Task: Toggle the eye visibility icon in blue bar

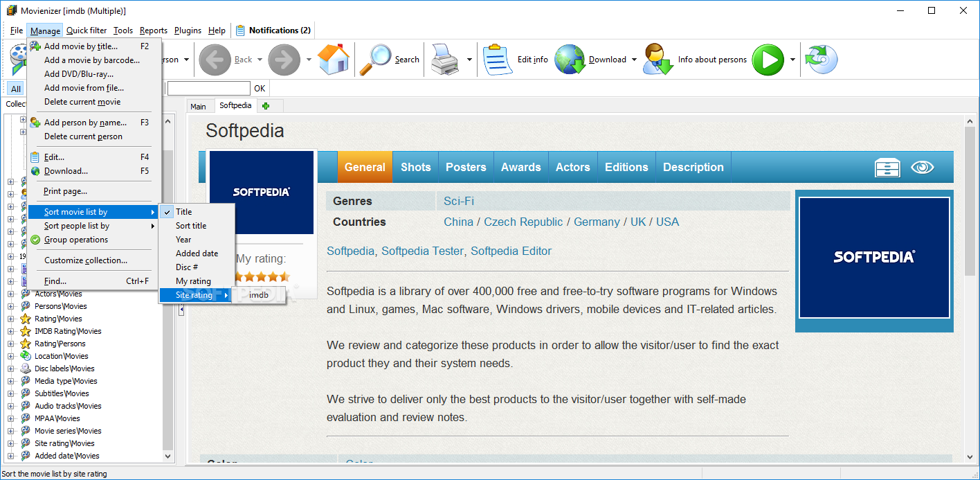Action: [923, 167]
